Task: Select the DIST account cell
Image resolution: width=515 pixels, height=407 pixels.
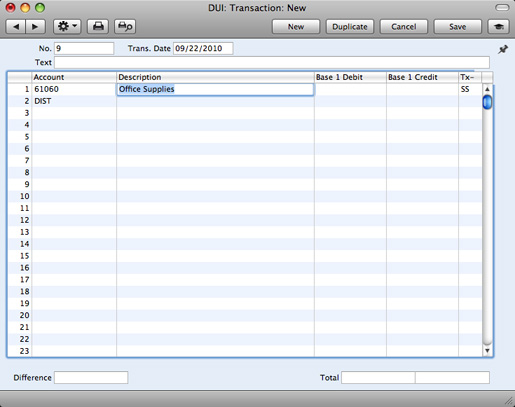Action: (74, 101)
